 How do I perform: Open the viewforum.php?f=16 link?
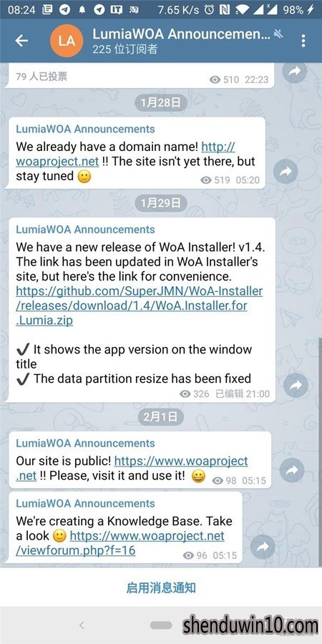pyautogui.click(x=120, y=543)
